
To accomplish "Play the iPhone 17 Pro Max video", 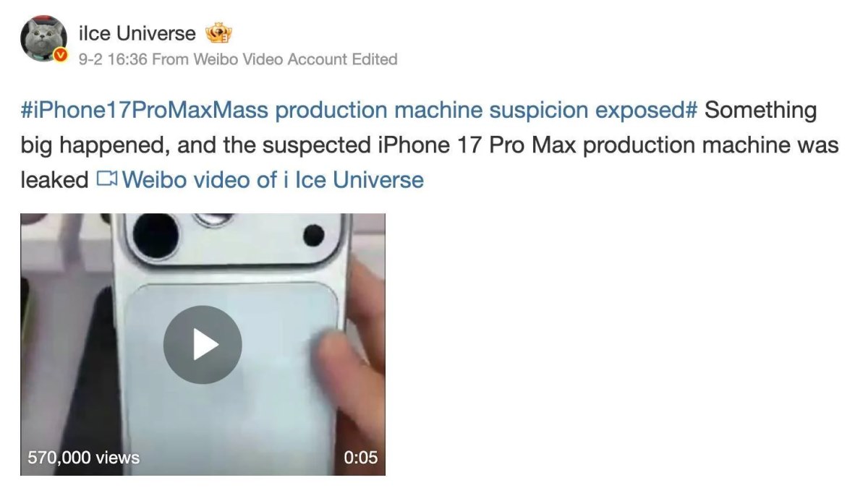I will [x=202, y=344].
